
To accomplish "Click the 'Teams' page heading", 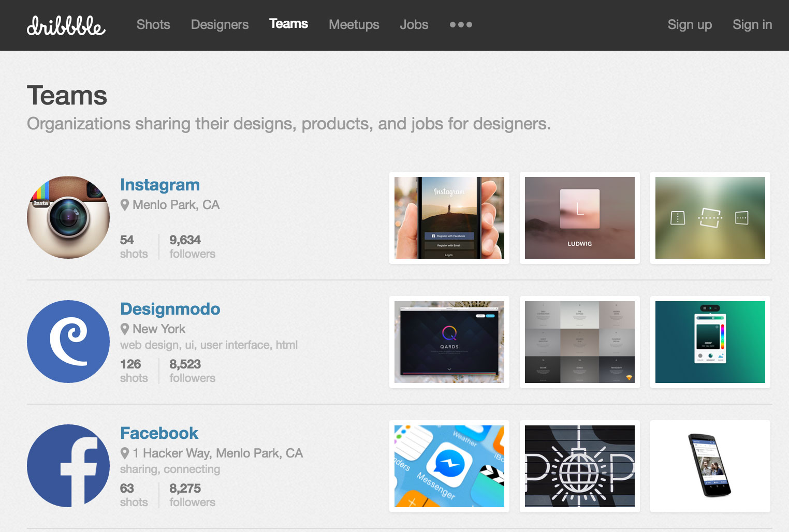I will [x=67, y=96].
